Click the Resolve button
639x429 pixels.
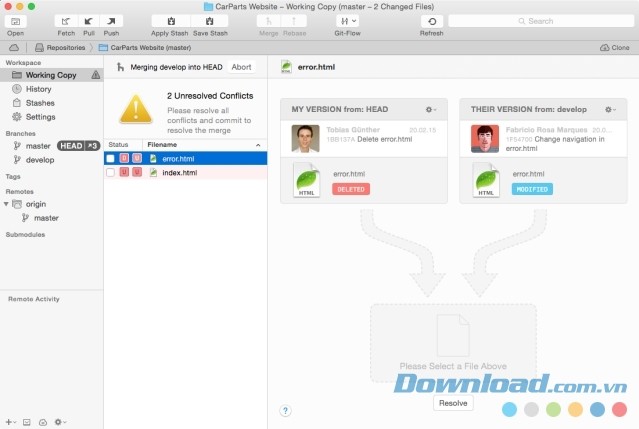(452, 403)
